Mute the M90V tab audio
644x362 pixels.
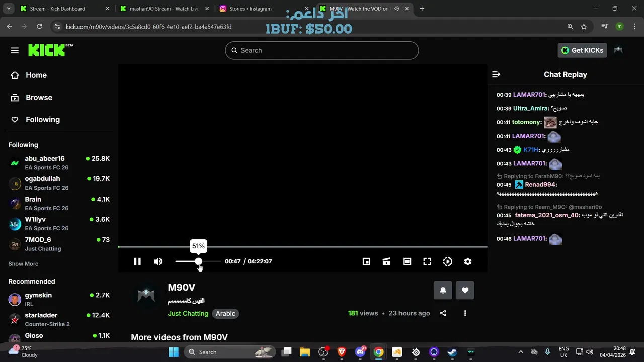396,9
